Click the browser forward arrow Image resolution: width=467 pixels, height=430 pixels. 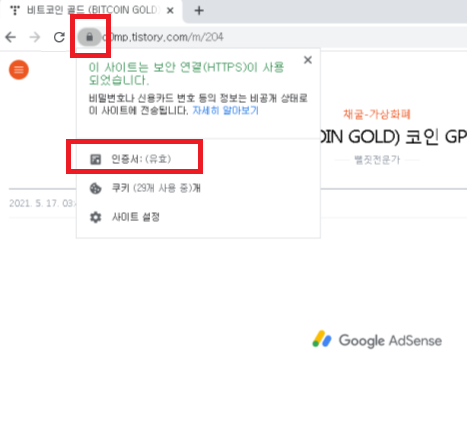(x=35, y=37)
